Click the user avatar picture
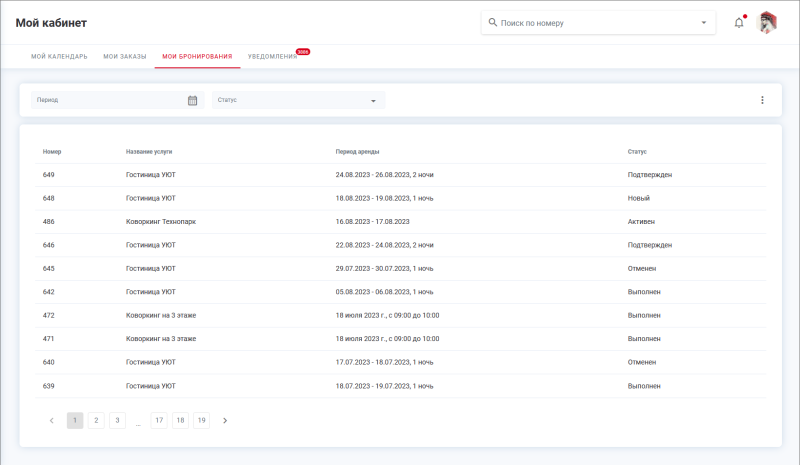The height and width of the screenshot is (465, 800). pos(767,23)
